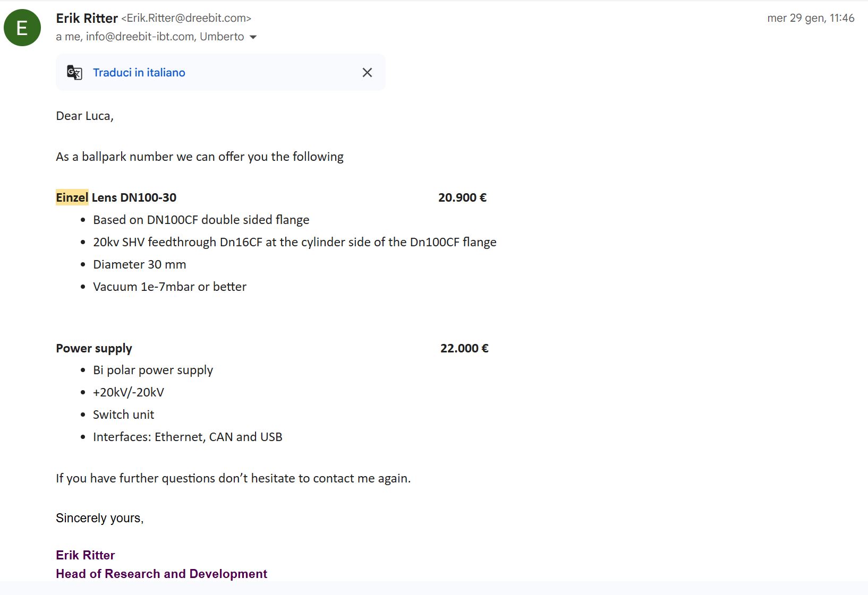The height and width of the screenshot is (595, 868).
Task: Click the "20.900 €" price
Action: [x=462, y=197]
